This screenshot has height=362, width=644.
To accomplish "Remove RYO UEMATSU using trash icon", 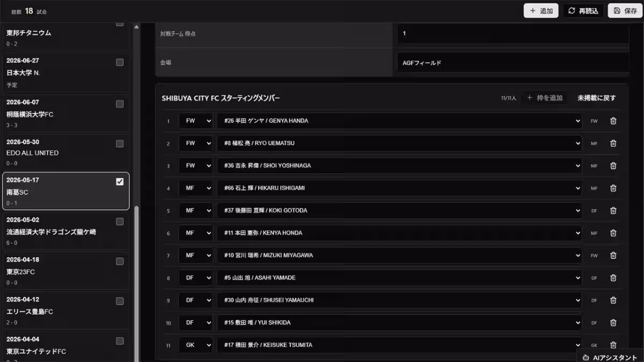I will (x=613, y=143).
